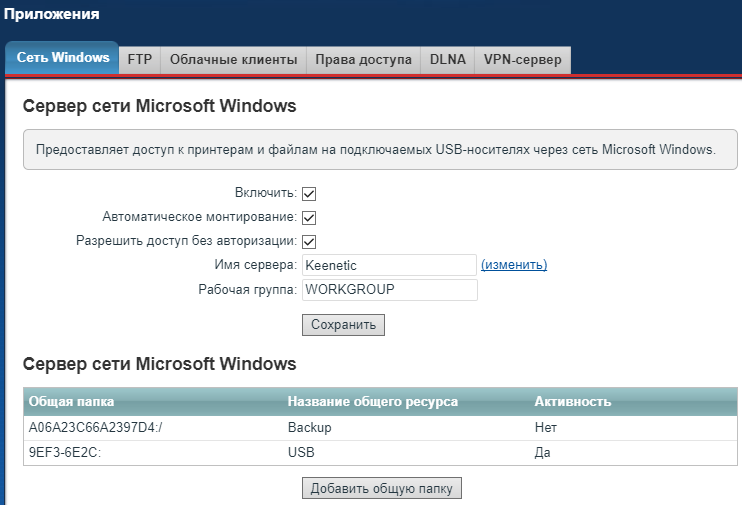This screenshot has width=742, height=506.
Task: Click the Имя сервера field with Keenetic
Action: point(389,265)
